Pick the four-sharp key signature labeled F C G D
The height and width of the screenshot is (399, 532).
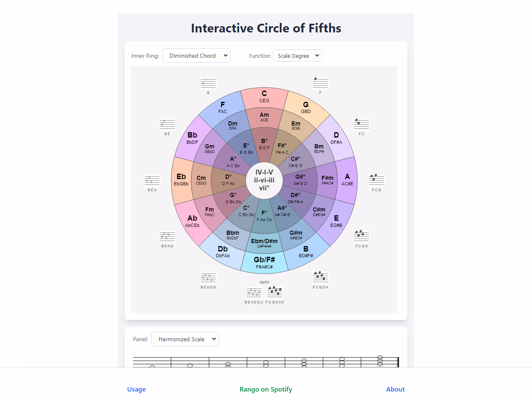coord(362,236)
